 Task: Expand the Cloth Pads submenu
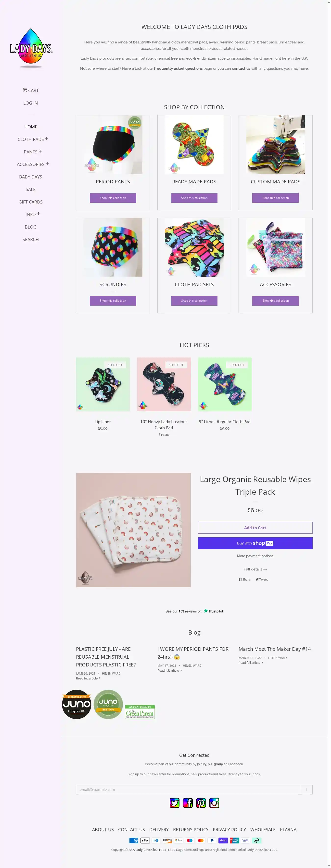[47, 139]
